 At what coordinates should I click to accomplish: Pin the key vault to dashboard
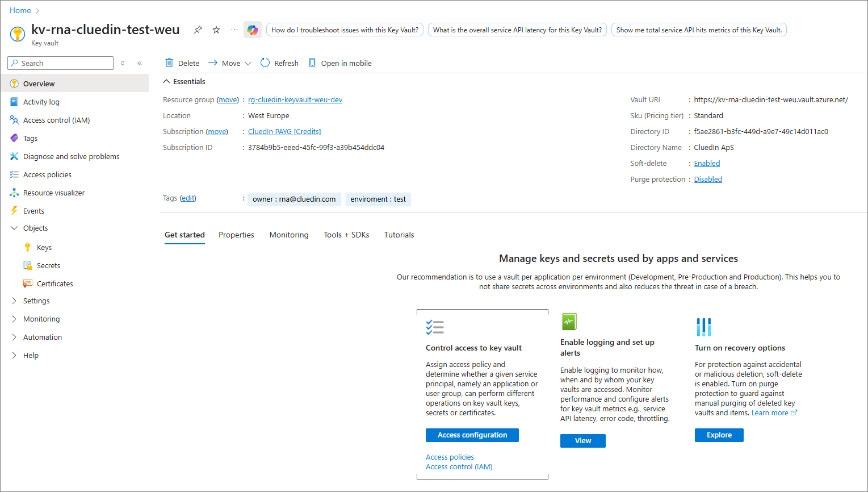[198, 30]
